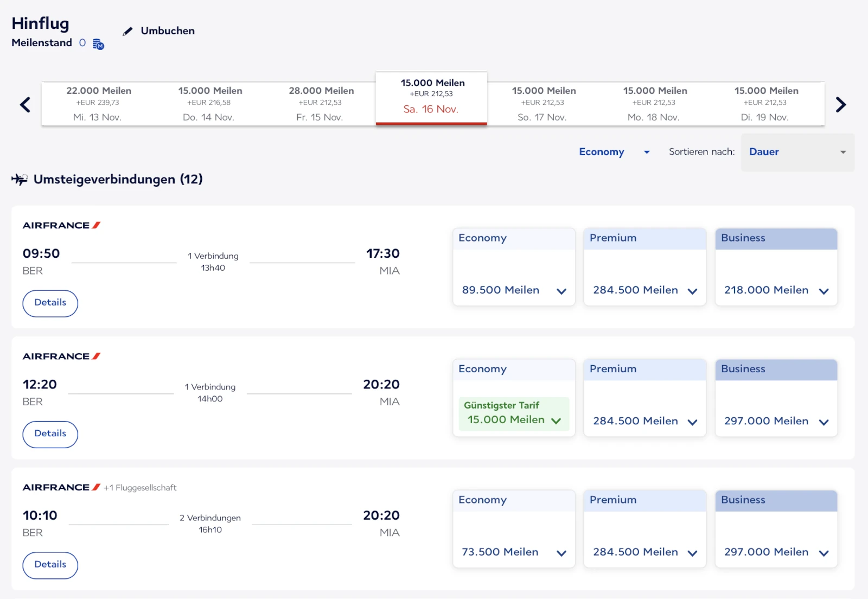This screenshot has width=868, height=599.
Task: Select date tab Sa. 16 Nov.
Action: (431, 98)
